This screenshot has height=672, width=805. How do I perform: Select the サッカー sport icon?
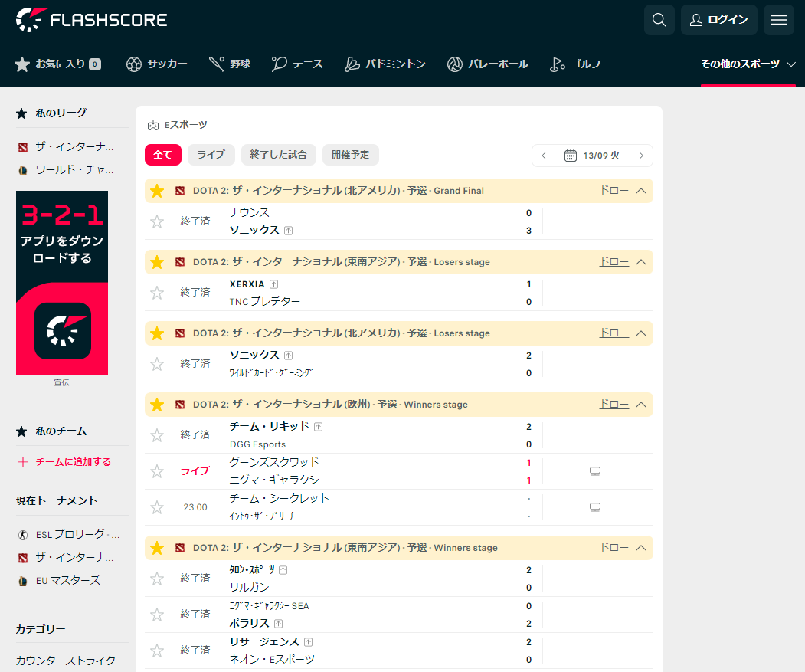(x=134, y=64)
